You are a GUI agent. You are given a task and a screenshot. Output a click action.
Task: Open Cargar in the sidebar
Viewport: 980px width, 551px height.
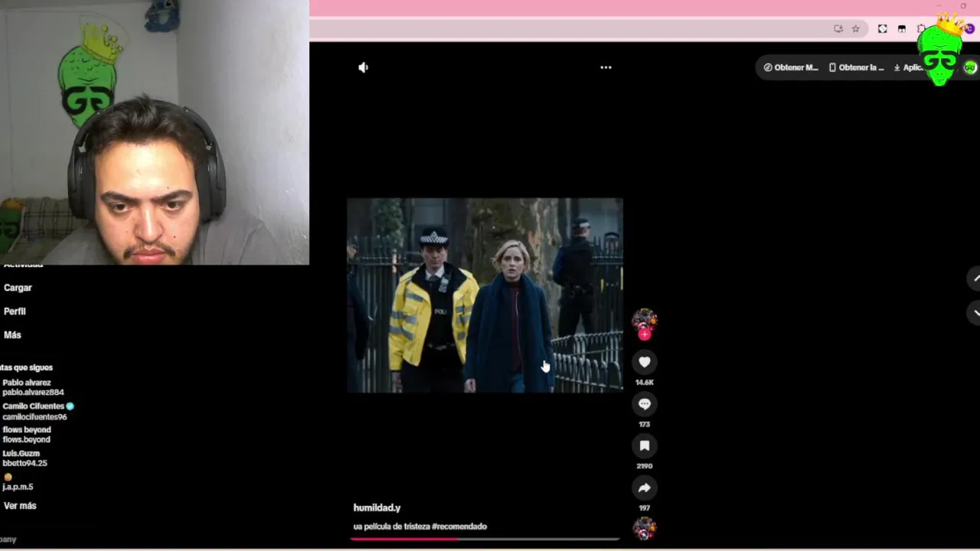18,288
